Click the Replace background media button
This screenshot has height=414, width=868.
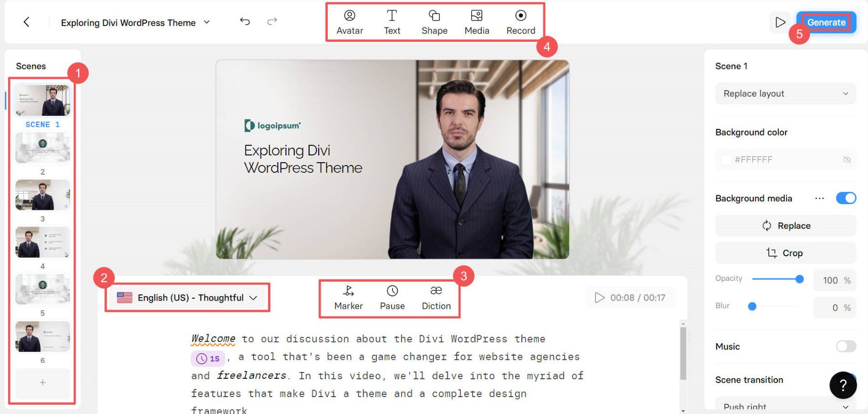click(786, 226)
